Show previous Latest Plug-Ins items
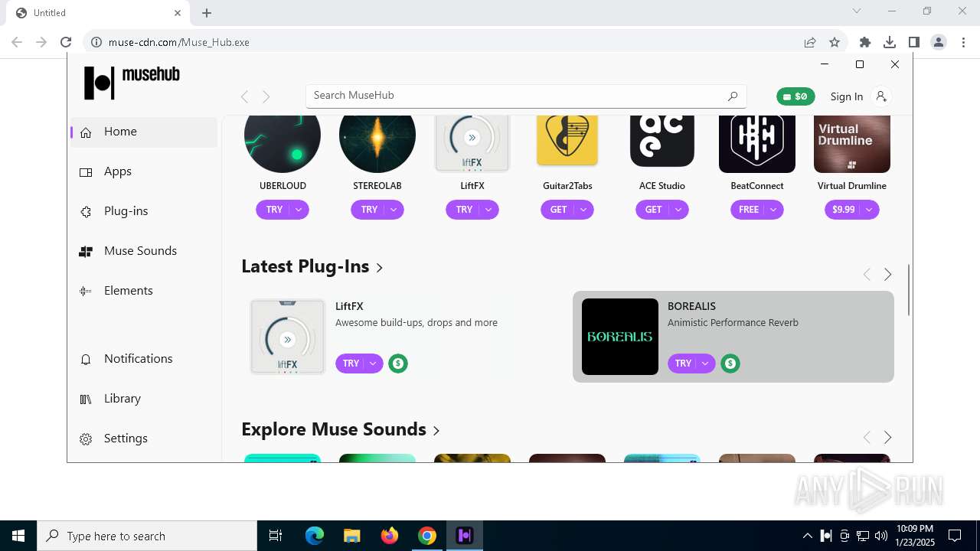The height and width of the screenshot is (551, 980). click(867, 274)
